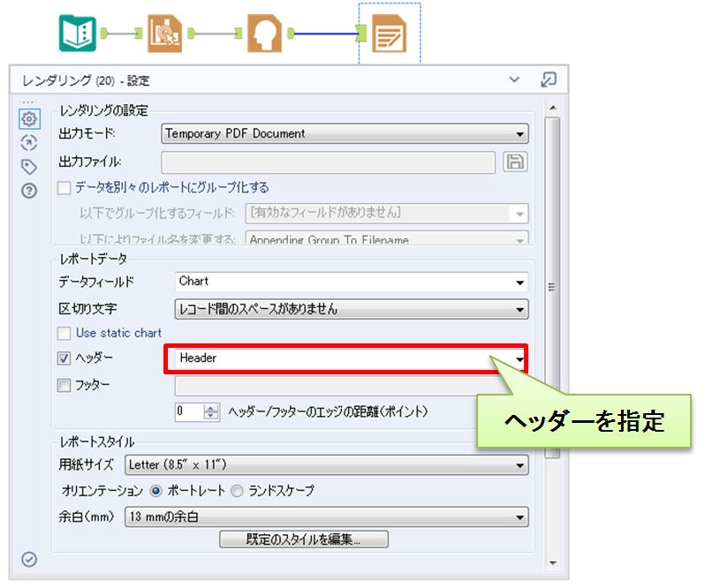Increase the header/footer edge distance stepper

(211, 407)
